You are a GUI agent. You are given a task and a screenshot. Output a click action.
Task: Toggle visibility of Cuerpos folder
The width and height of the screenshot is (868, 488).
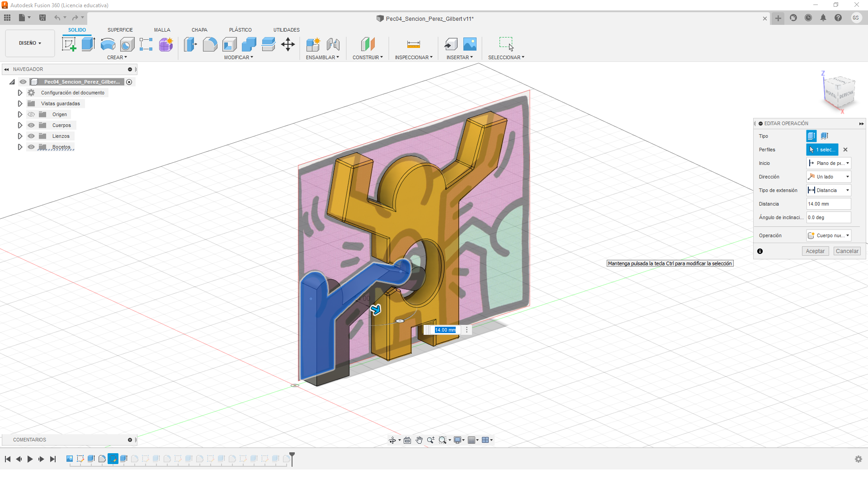[31, 125]
